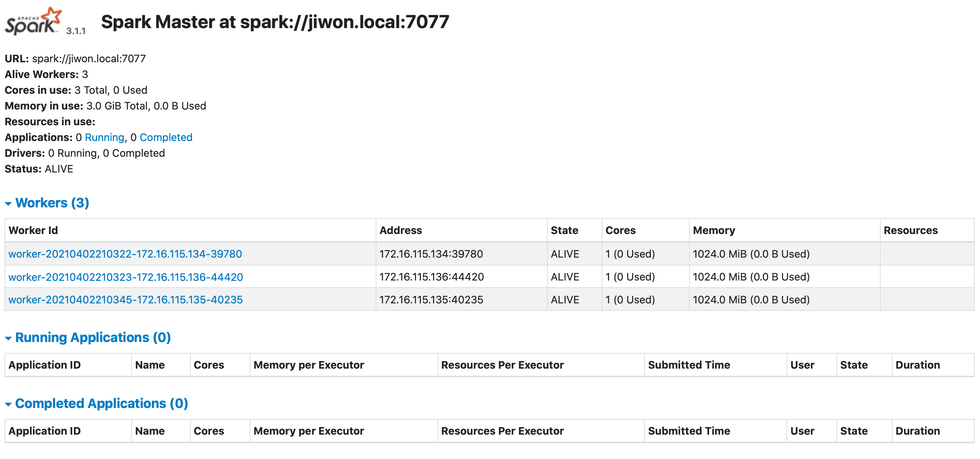Click the Spark Master page title

point(275,22)
